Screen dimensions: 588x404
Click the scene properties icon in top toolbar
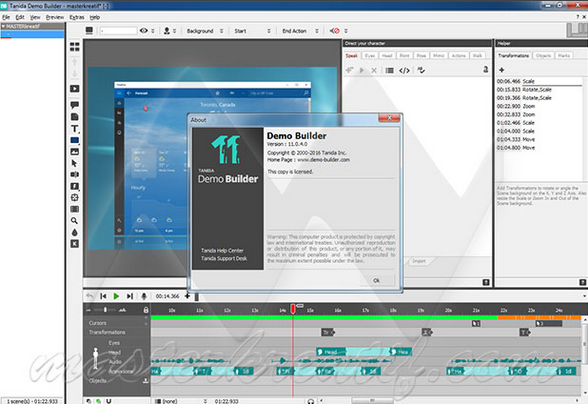pos(89,31)
